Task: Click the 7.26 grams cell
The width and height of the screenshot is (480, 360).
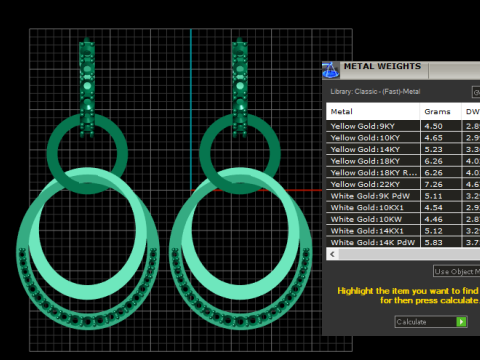Action: pos(441,184)
